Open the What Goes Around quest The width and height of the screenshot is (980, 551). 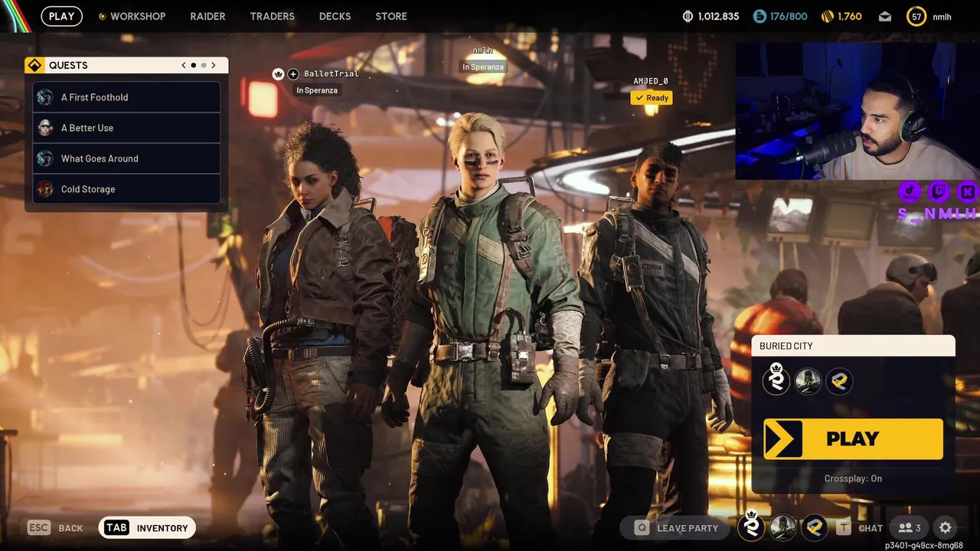126,158
